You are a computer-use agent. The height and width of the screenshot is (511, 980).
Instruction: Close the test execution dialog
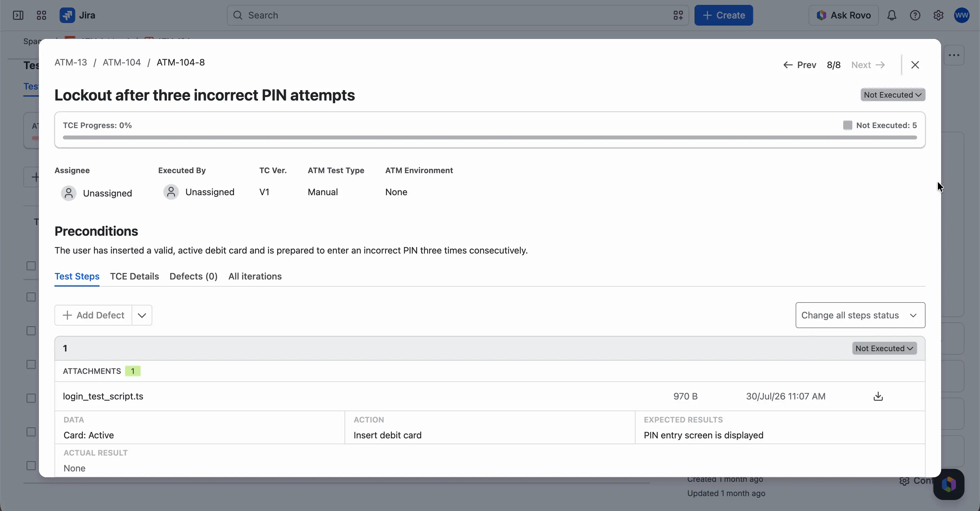tap(915, 65)
